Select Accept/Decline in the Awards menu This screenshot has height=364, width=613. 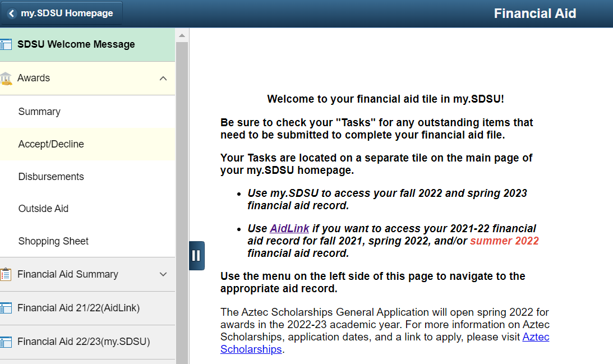coord(87,144)
